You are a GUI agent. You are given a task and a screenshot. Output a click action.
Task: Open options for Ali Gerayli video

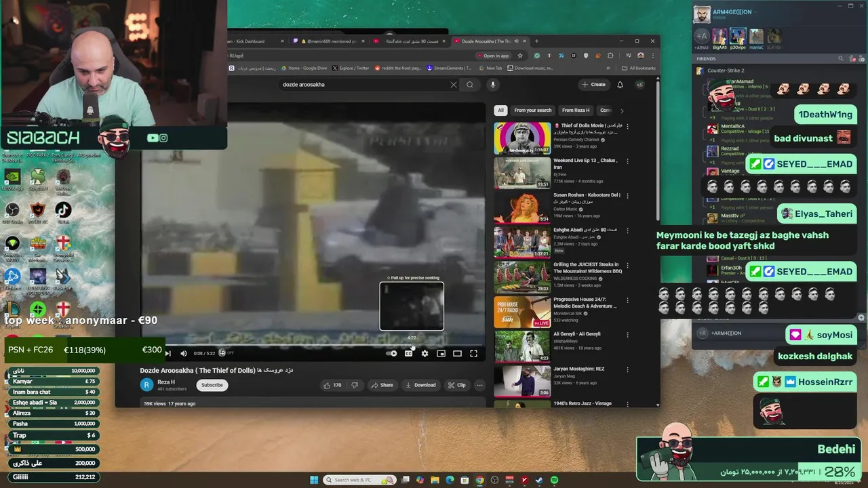[x=627, y=335]
